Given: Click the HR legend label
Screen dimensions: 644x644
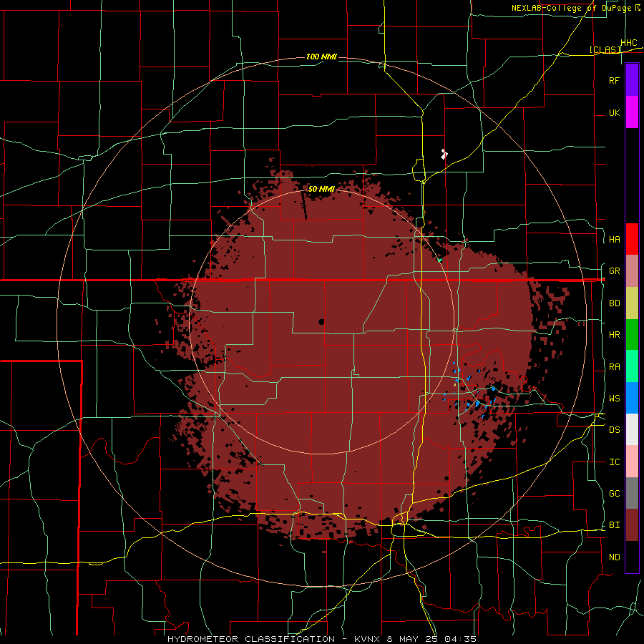Looking at the screenshot, I should click(614, 335).
